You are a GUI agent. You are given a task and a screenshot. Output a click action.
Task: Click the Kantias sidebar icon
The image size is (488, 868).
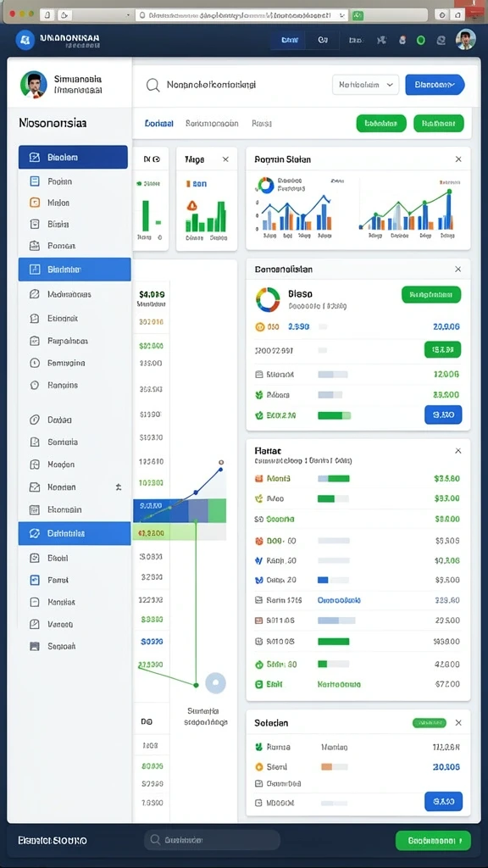pyautogui.click(x=34, y=602)
